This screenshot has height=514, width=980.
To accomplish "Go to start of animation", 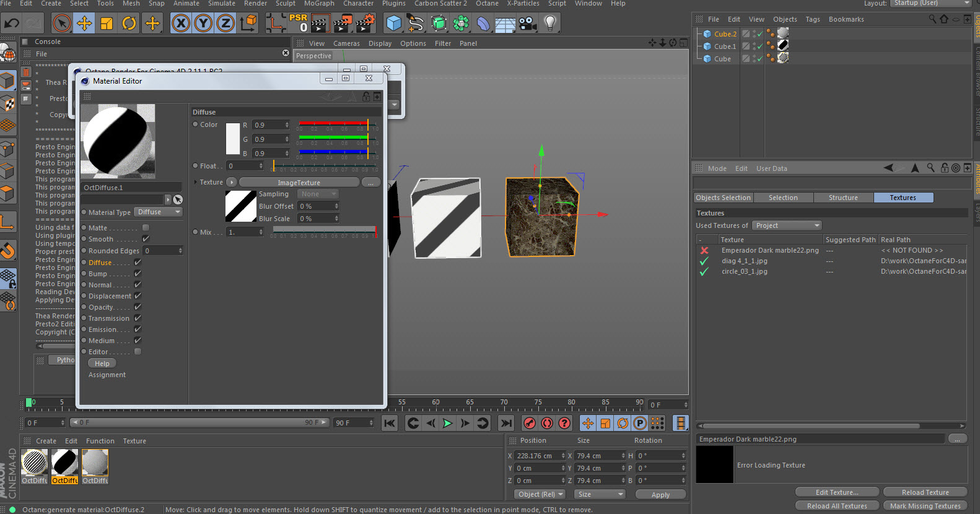I will 390,423.
